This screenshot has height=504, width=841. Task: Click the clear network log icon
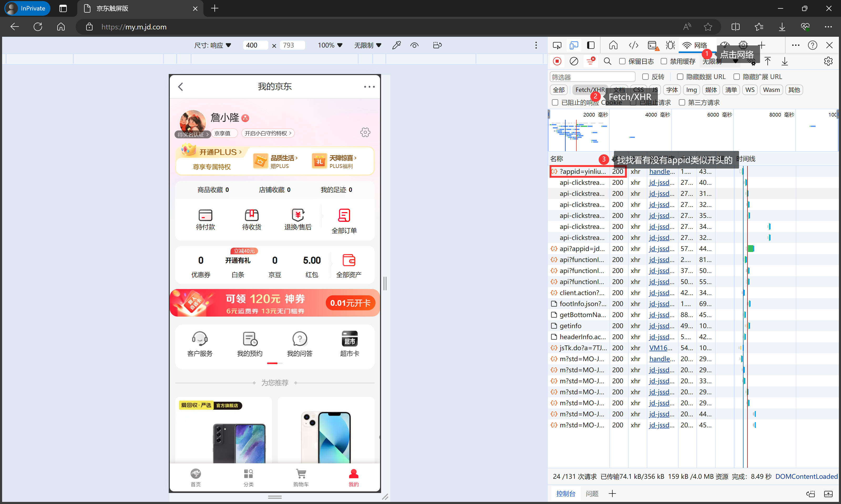pyautogui.click(x=573, y=61)
